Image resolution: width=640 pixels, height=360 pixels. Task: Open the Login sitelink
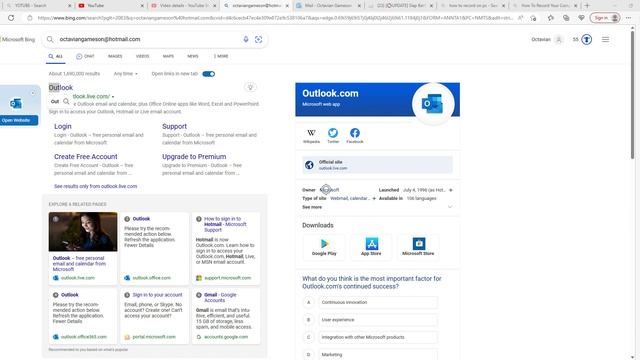point(62,127)
